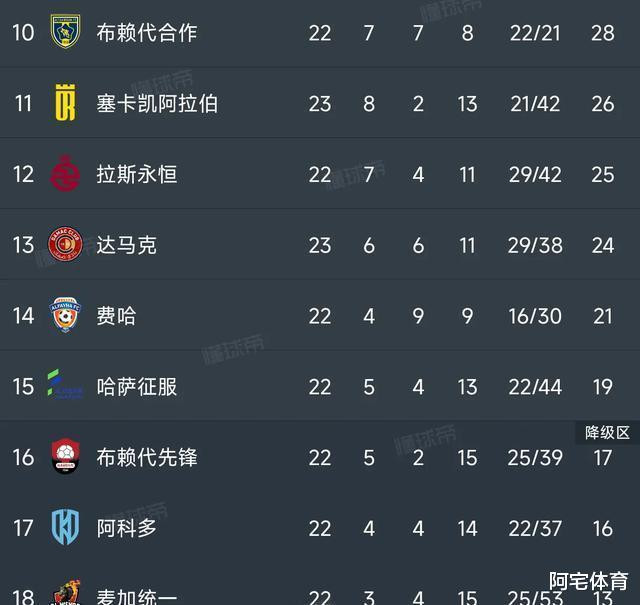Tap team name 哈萨征服

tap(137, 387)
